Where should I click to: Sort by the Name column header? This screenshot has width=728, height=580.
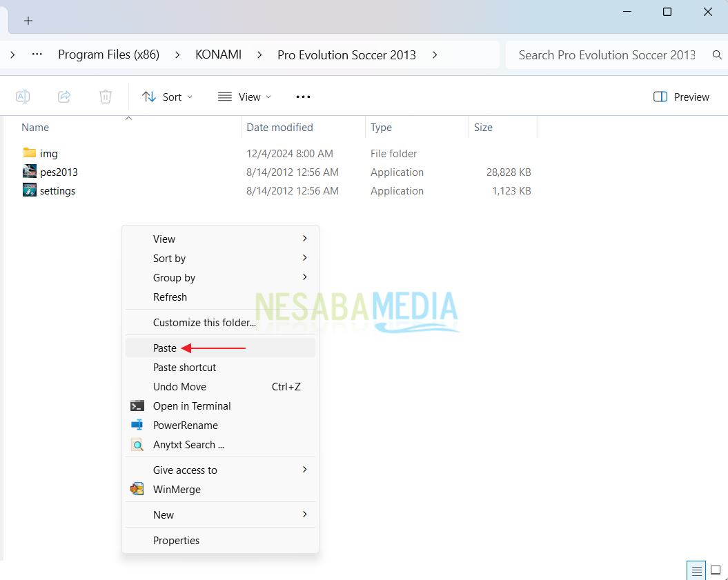(35, 127)
